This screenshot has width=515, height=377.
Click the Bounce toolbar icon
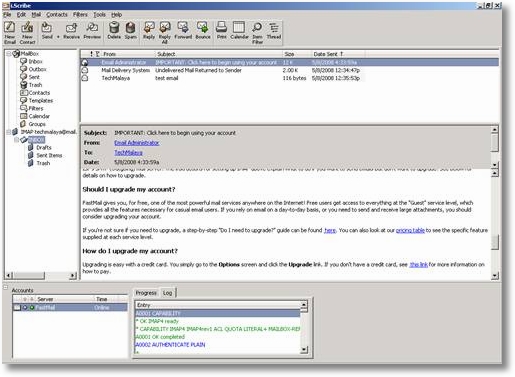tap(203, 31)
